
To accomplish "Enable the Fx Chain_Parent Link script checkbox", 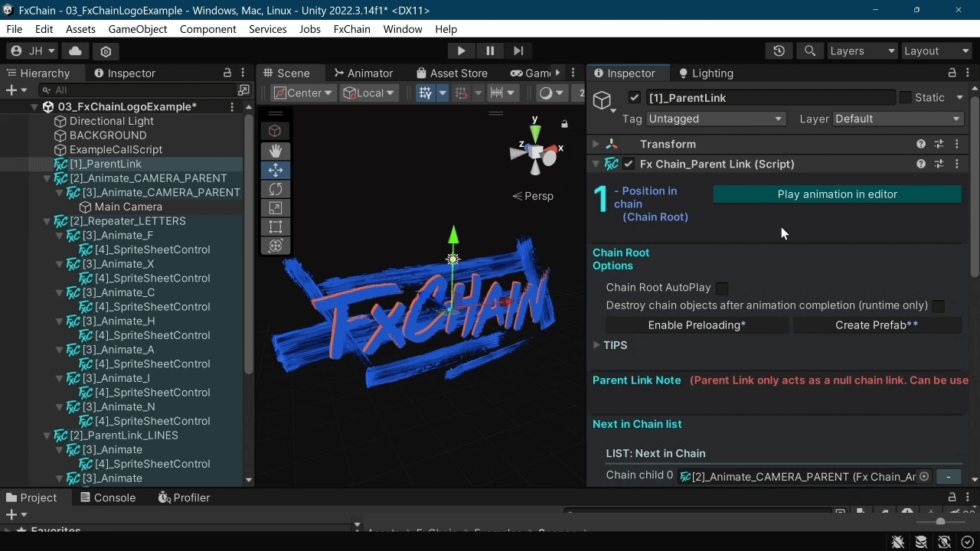I will 629,164.
